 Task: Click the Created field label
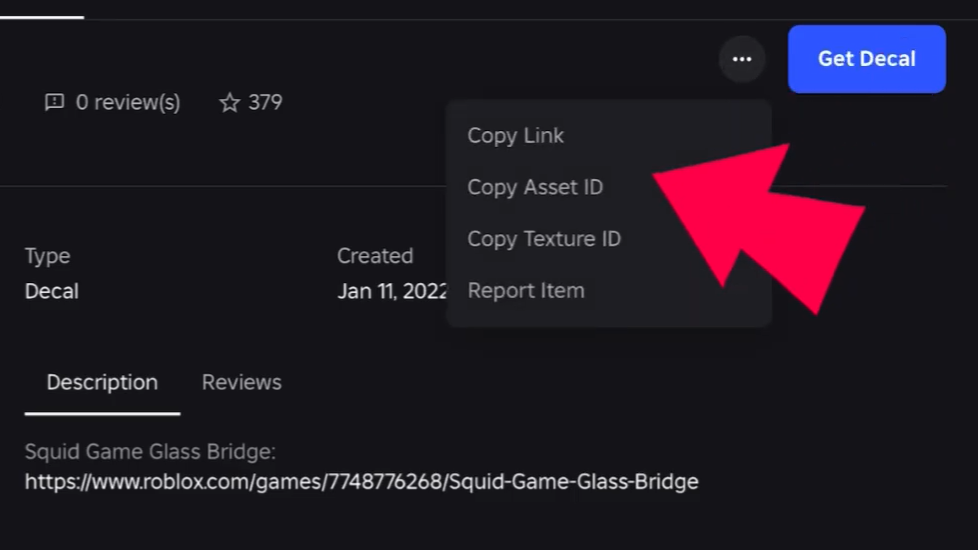[x=375, y=256]
